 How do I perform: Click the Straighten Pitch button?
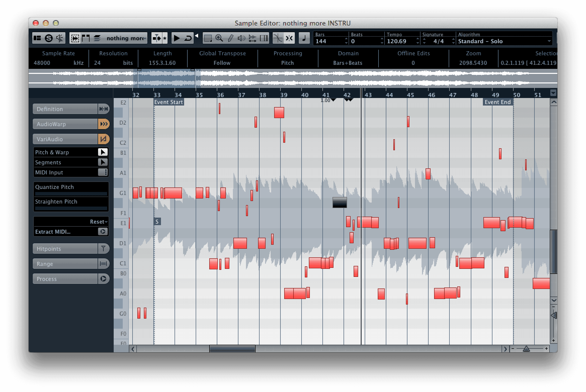[56, 202]
